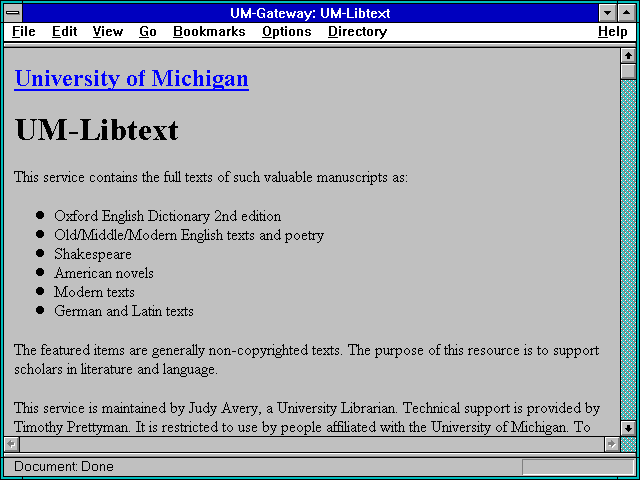The height and width of the screenshot is (480, 640).
Task: Open the Bookmarks menu
Action: click(209, 32)
